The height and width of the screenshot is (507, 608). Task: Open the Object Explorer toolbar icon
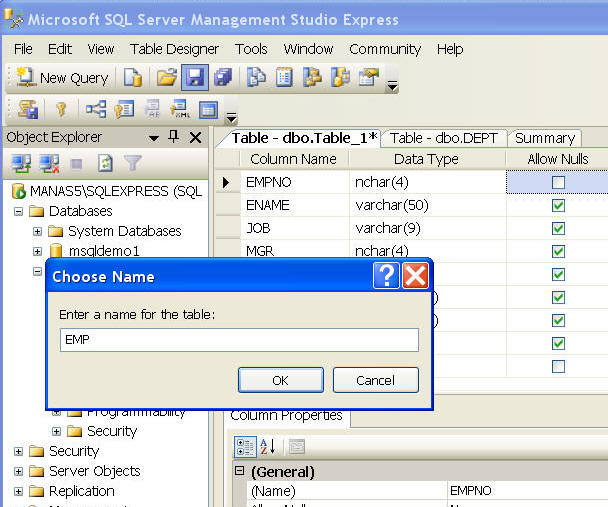coord(312,78)
